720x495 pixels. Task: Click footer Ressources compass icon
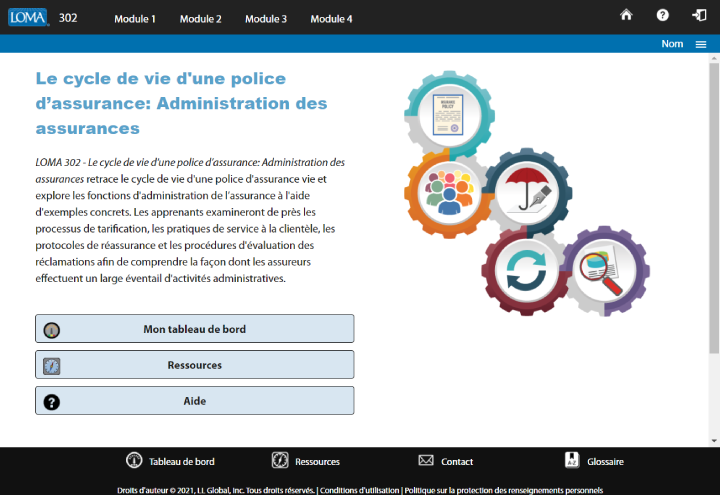pyautogui.click(x=280, y=460)
